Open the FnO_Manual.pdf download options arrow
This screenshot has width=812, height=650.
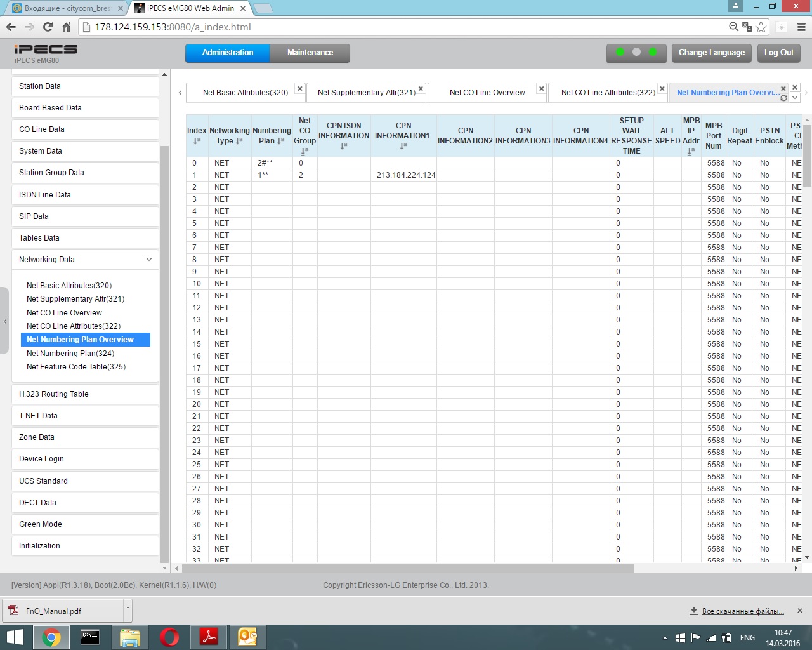[128, 608]
